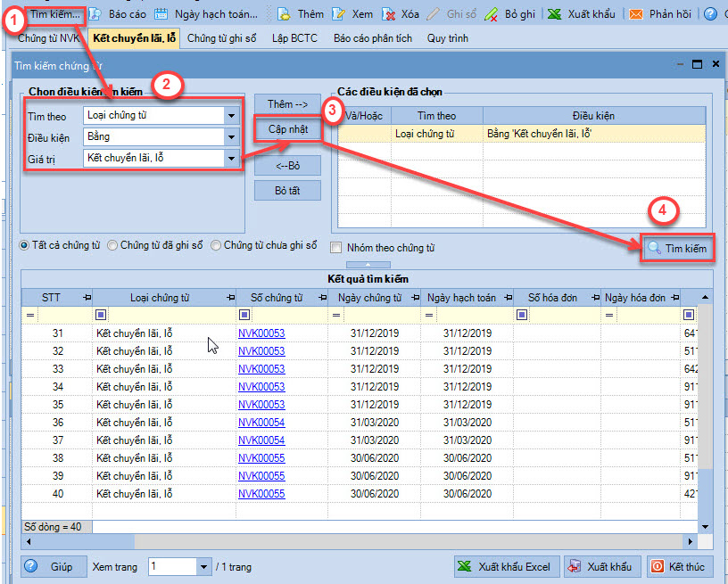Click the Kết thúc button

point(680,566)
